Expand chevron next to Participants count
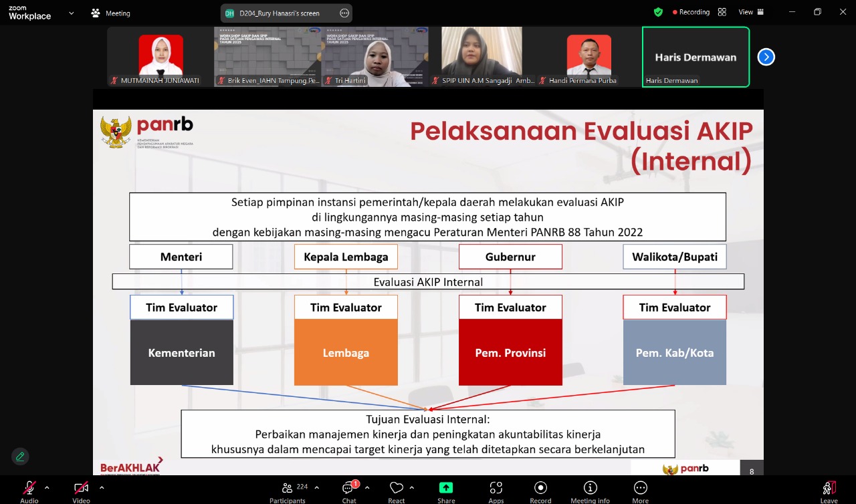 (x=316, y=487)
